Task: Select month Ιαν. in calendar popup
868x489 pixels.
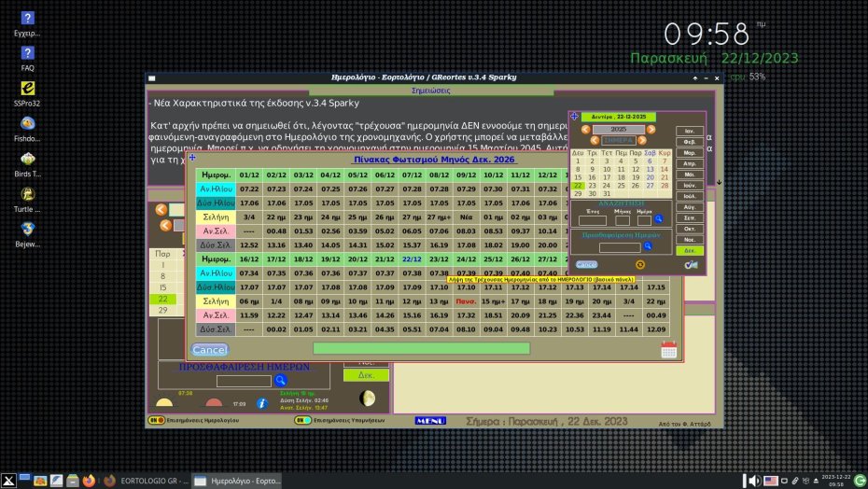Action: click(x=690, y=132)
